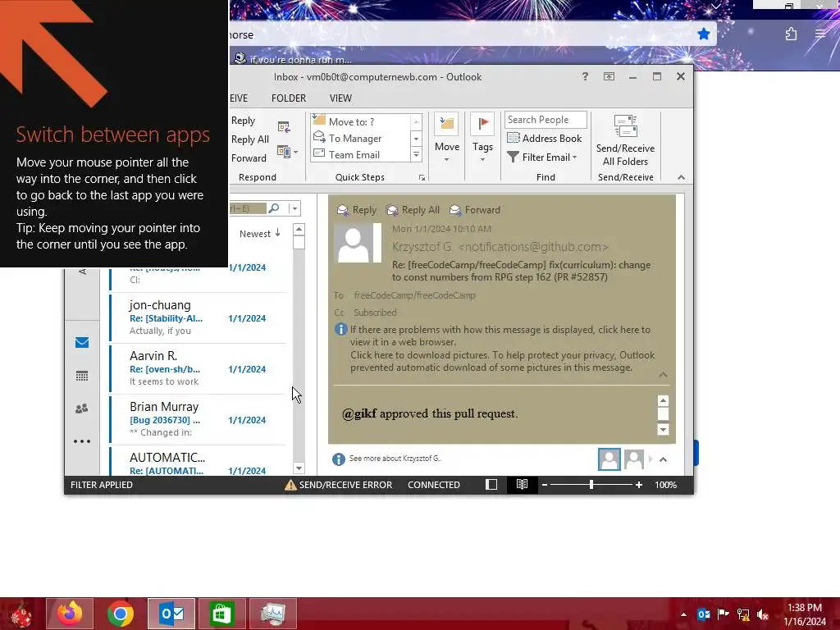Click Forward in the ribbon
The width and height of the screenshot is (840, 630).
(x=249, y=158)
